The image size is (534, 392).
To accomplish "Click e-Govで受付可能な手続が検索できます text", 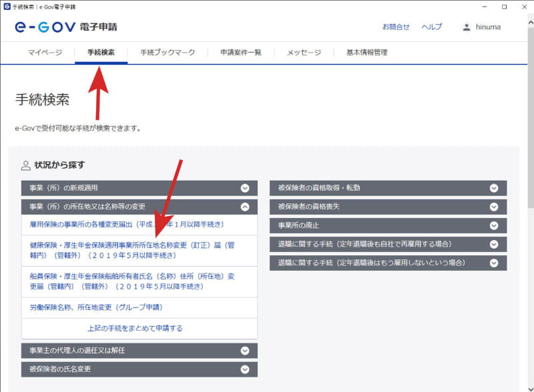I will click(x=77, y=128).
